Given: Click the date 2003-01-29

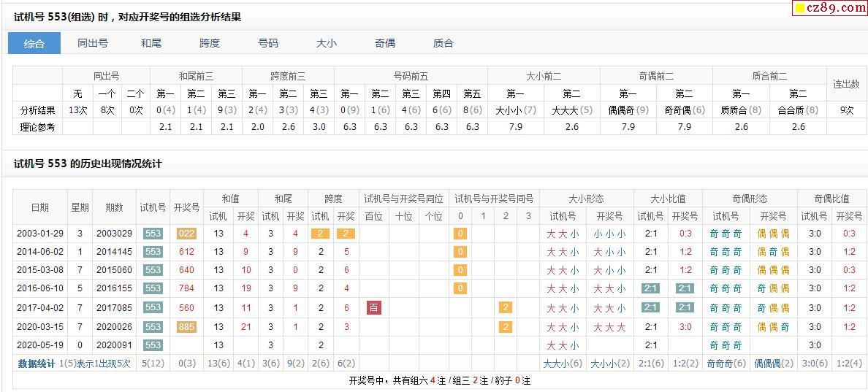Looking at the screenshot, I should click(40, 234).
